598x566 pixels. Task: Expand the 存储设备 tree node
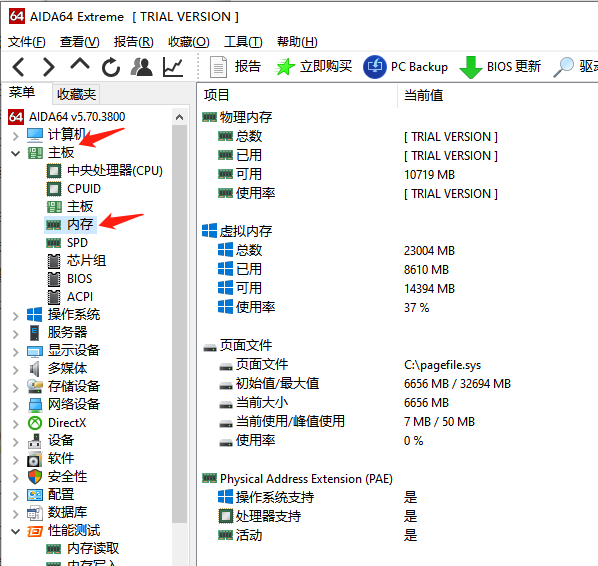[16, 388]
